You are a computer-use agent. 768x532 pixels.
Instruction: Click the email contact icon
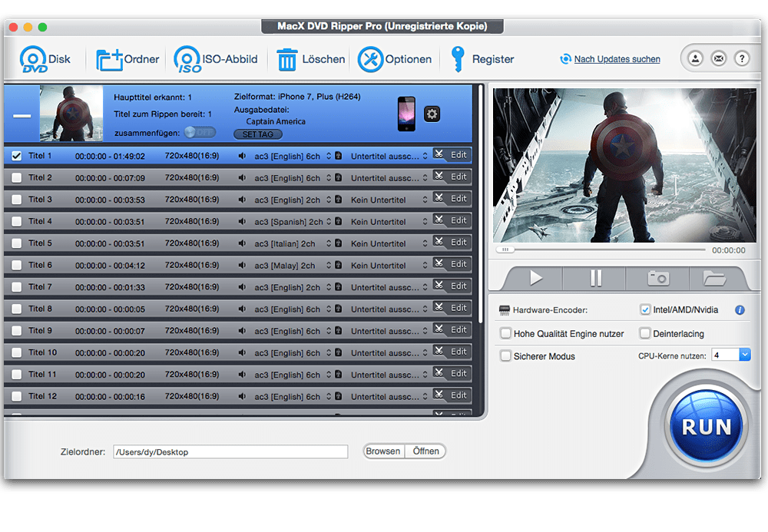click(x=718, y=58)
